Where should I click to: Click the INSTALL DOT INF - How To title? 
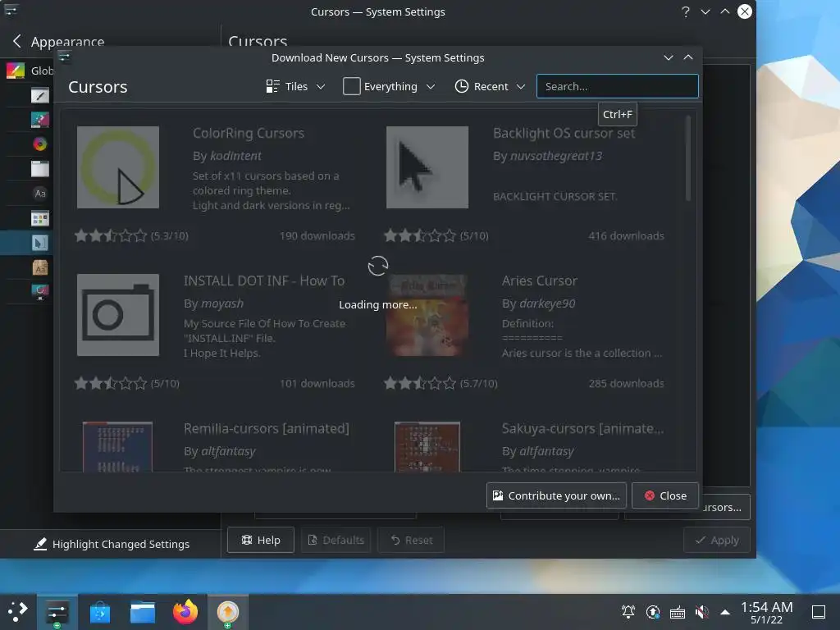[264, 281]
